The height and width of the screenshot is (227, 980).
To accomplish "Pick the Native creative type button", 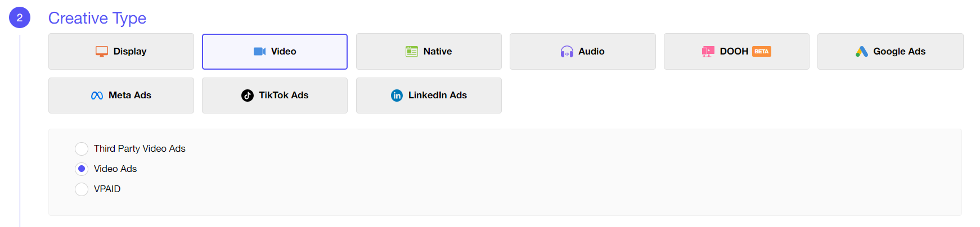I will pyautogui.click(x=429, y=51).
